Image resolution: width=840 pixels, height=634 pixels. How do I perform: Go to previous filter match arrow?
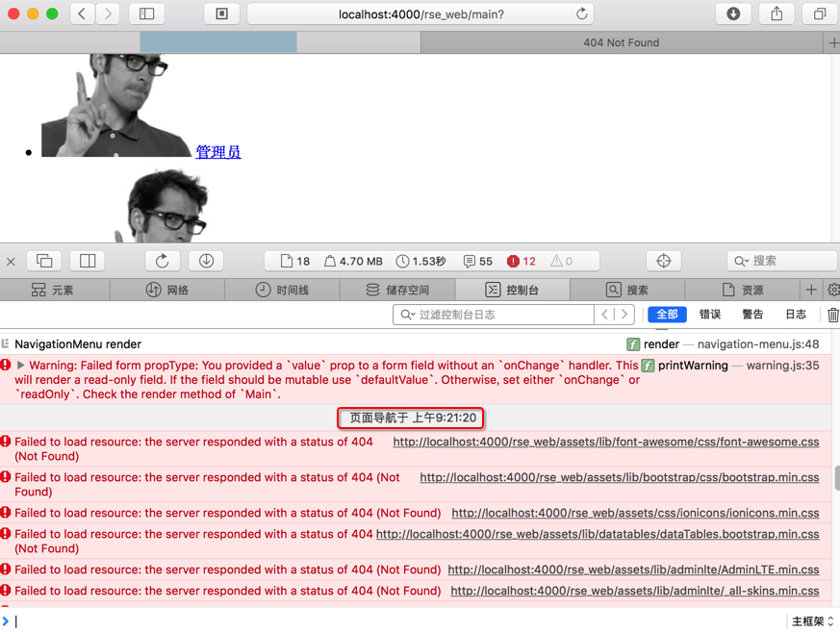(604, 315)
